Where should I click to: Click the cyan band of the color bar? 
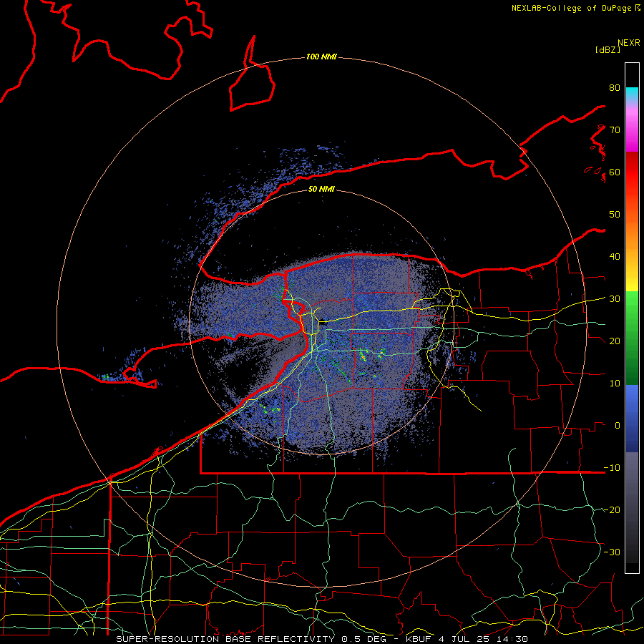632,94
